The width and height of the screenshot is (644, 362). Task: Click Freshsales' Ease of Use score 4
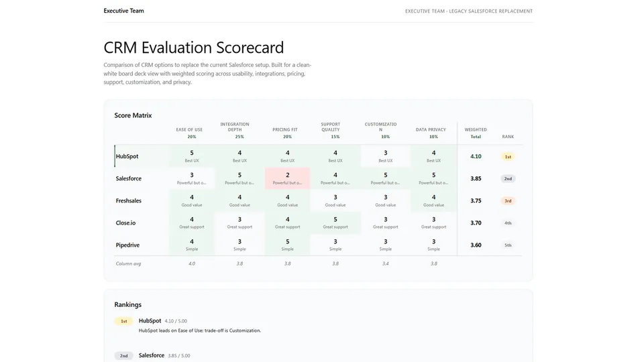pos(192,197)
